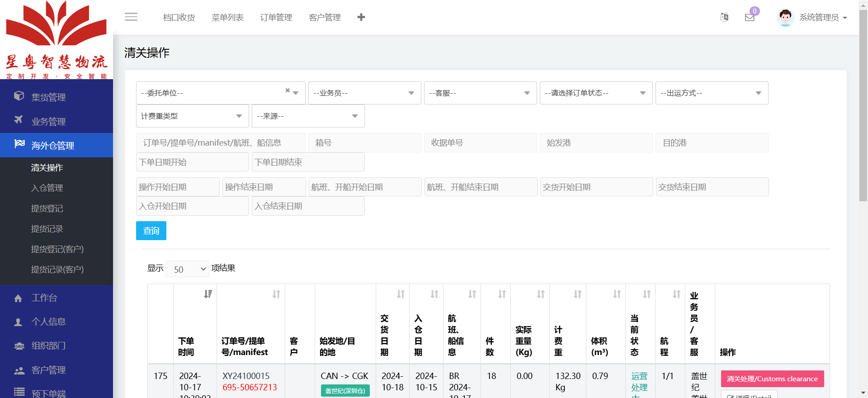Click the blue 查询 search button
Screen dimensions: 868x398
pos(151,231)
